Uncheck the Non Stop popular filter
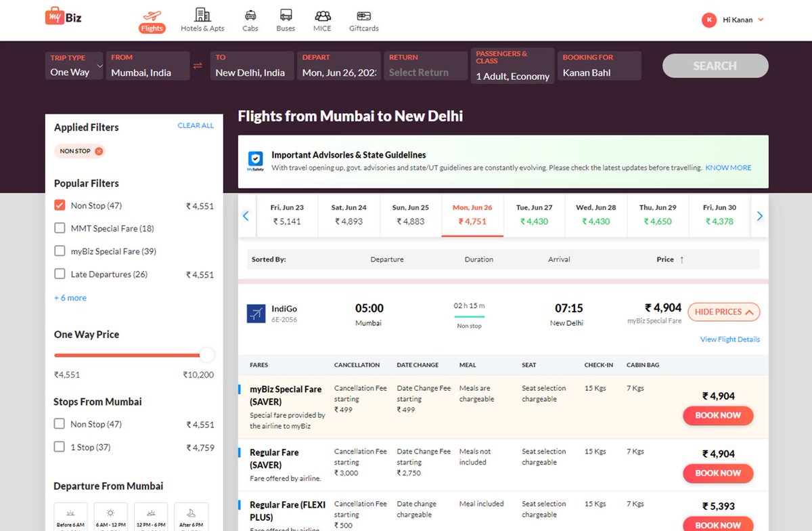Viewport: 812px width, 531px height. click(x=60, y=205)
